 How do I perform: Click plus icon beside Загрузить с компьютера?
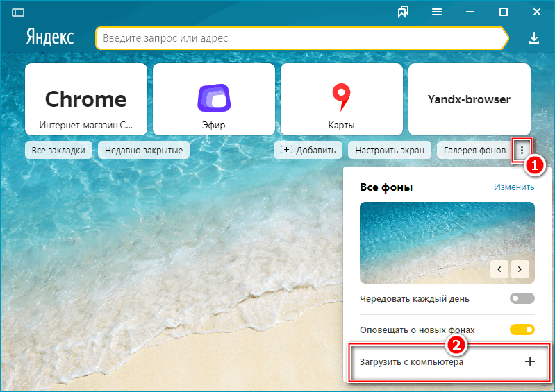point(529,361)
